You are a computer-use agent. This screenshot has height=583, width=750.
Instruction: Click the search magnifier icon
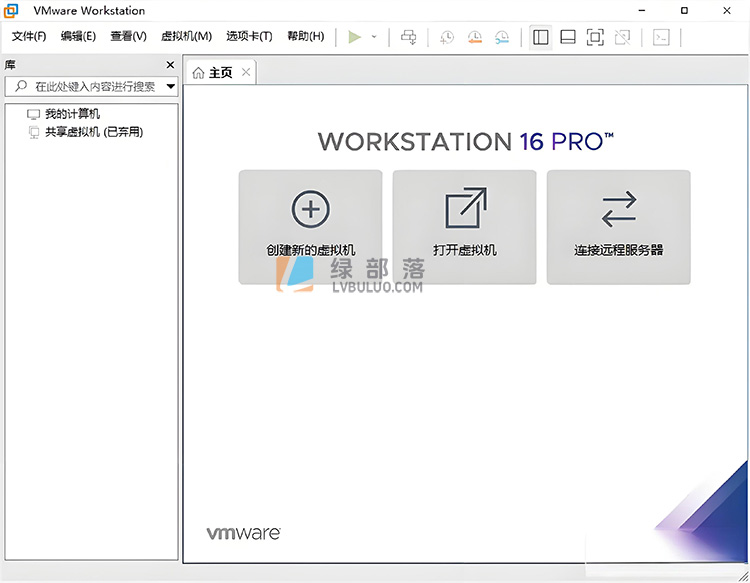[x=21, y=86]
